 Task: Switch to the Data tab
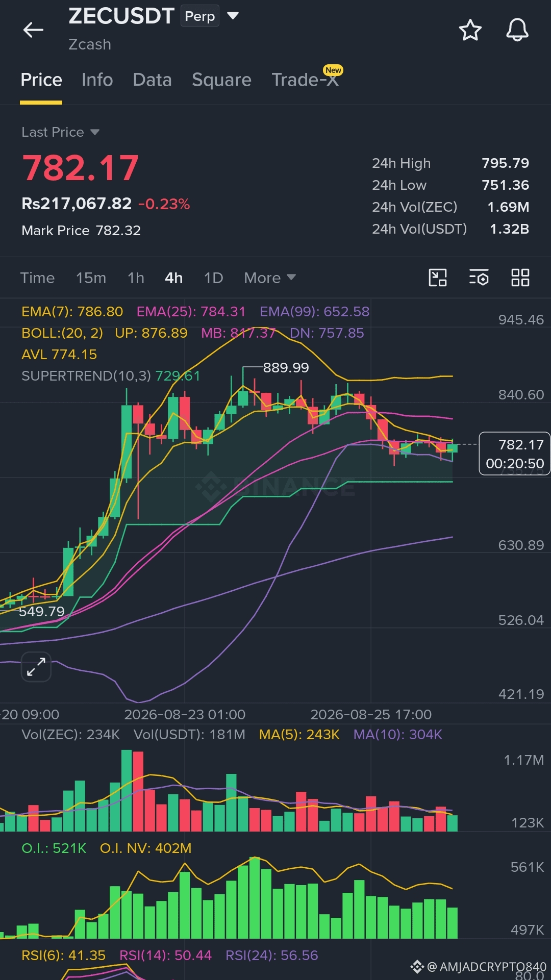(152, 80)
